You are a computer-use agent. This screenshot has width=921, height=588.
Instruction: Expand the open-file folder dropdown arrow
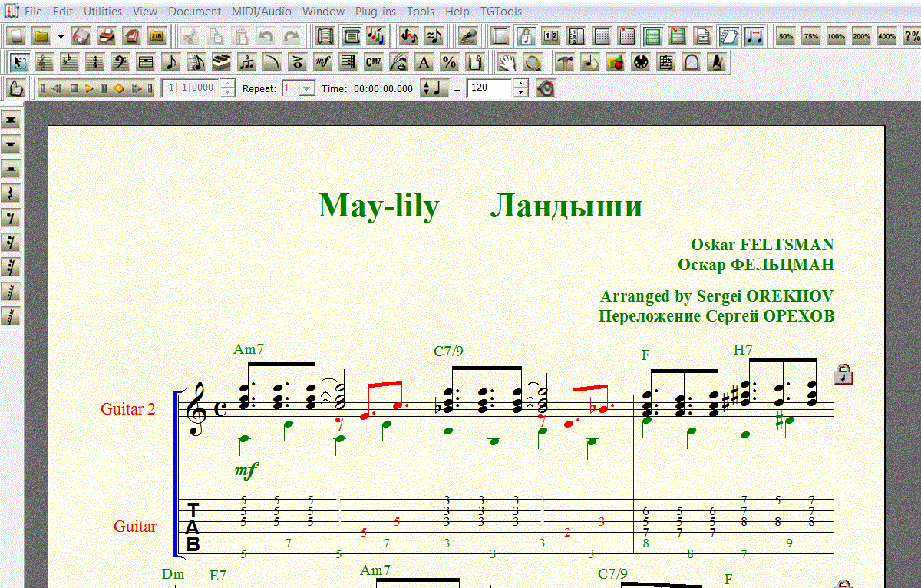pos(60,36)
